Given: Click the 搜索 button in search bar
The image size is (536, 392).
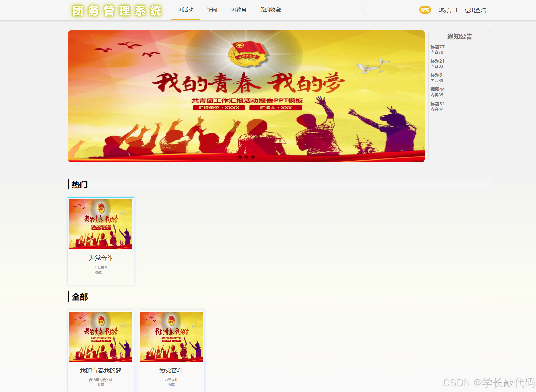Looking at the screenshot, I should point(425,10).
